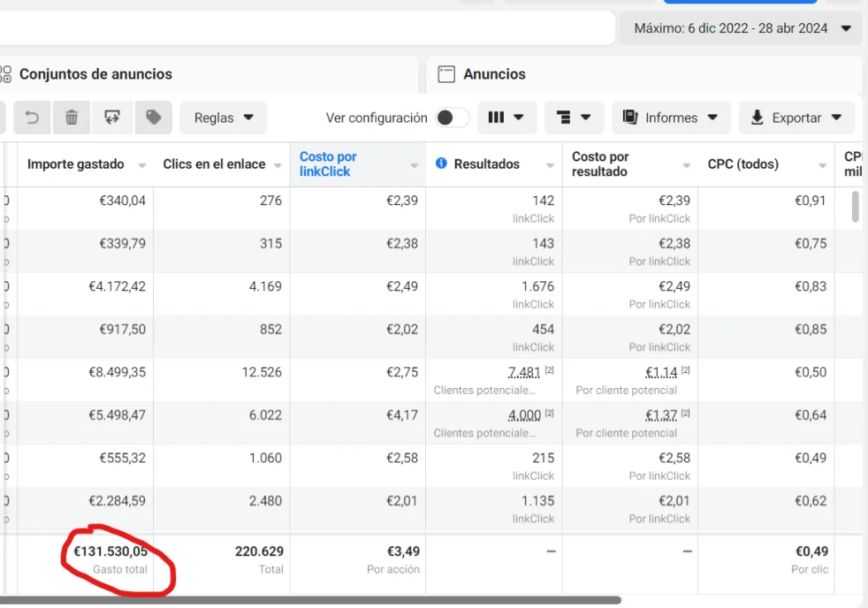Screen dimensions: 868x608
Task: Click the horizontal scrollbar at bottom
Action: point(309,600)
